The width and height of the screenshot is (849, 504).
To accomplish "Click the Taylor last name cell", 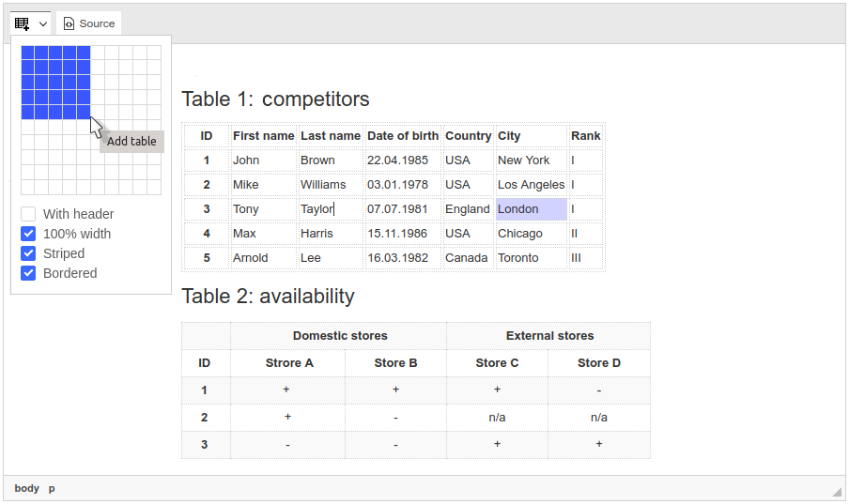I will (x=330, y=209).
